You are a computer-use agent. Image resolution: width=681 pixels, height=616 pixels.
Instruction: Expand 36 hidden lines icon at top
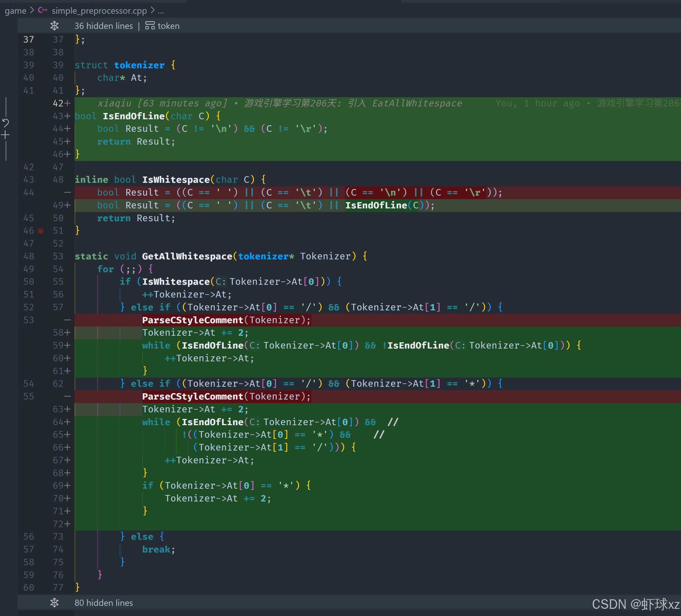(54, 26)
